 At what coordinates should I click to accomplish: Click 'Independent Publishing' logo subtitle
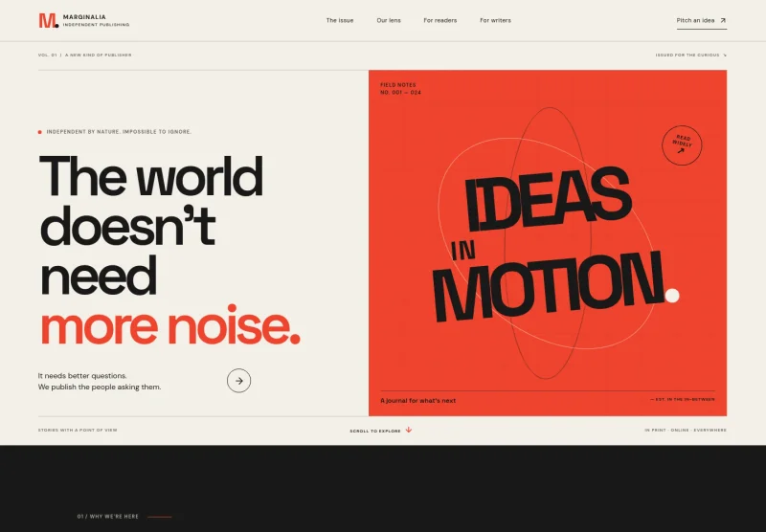(x=96, y=25)
